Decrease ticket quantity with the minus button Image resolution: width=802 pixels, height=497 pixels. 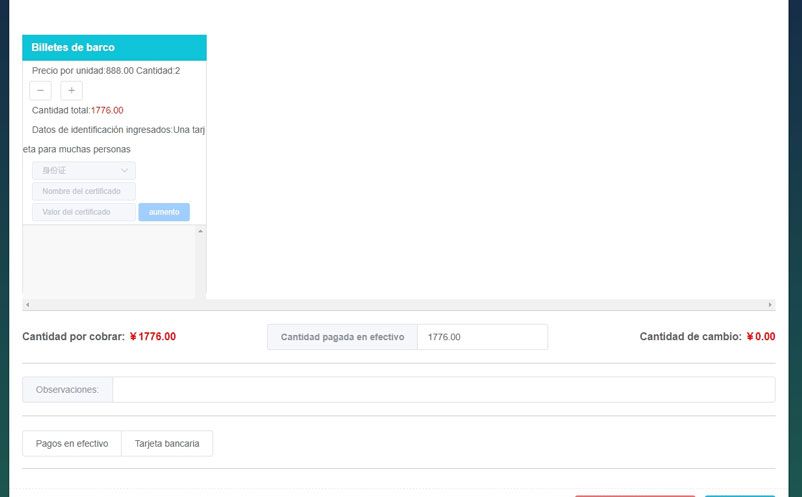(x=40, y=90)
